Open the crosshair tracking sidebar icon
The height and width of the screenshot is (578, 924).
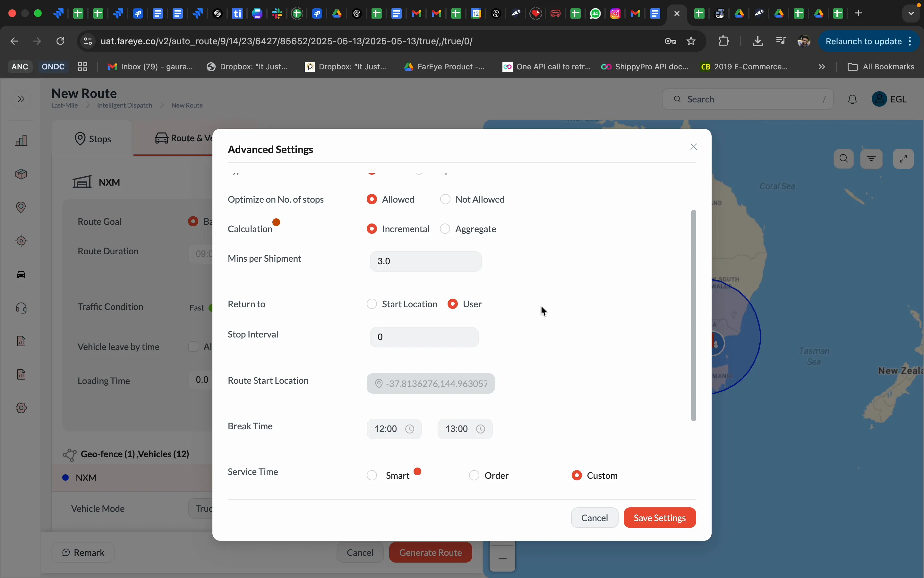[21, 241]
